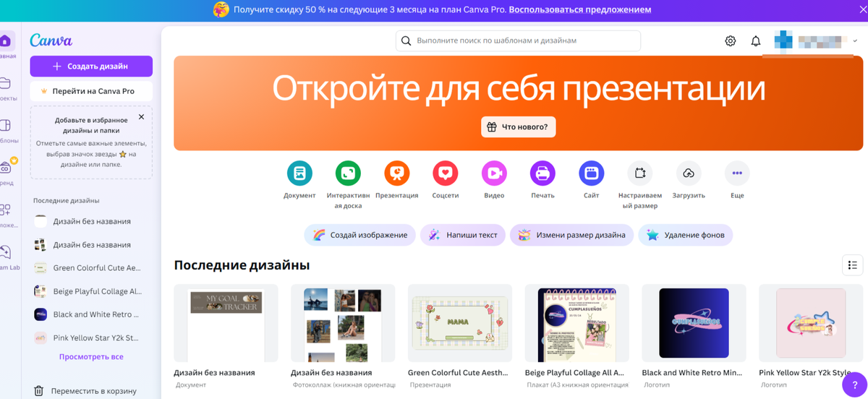Open the Сайт design type icon
This screenshot has width=868, height=399.
point(591,173)
